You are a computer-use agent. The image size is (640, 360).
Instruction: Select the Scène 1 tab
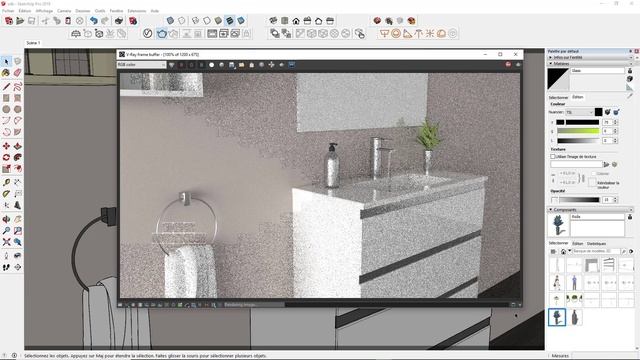point(33,43)
